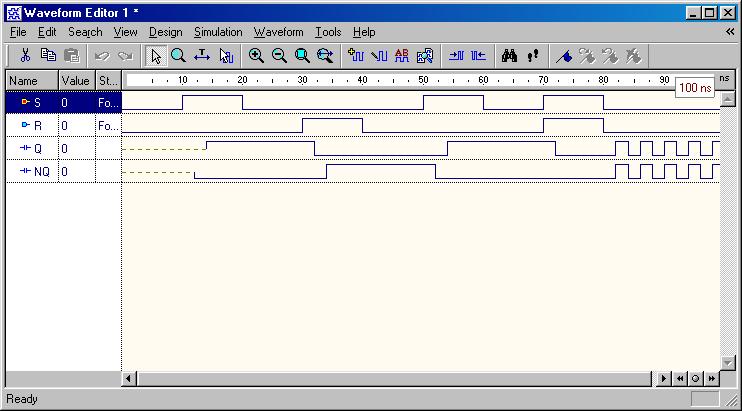Click the blue flag bookmark icon
Image resolution: width=742 pixels, height=411 pixels.
(x=564, y=56)
